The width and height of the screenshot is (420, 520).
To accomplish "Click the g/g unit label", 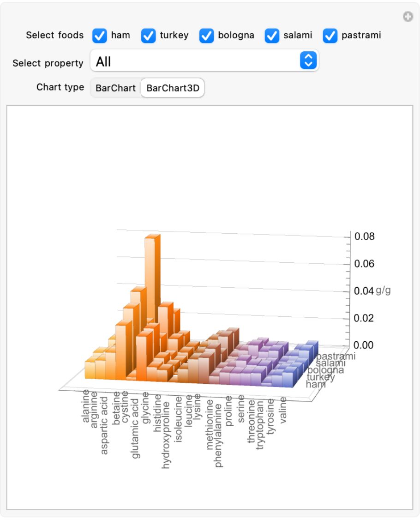I will point(384,291).
